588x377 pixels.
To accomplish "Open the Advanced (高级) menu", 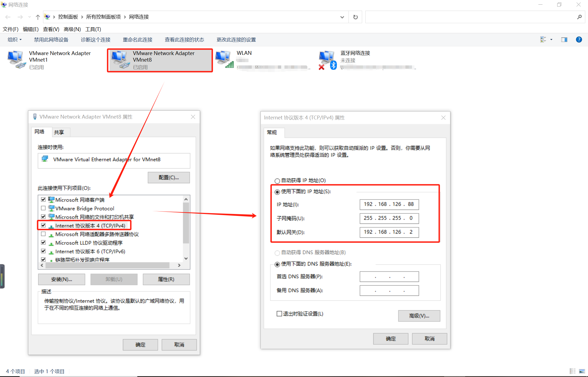I will [x=72, y=29].
